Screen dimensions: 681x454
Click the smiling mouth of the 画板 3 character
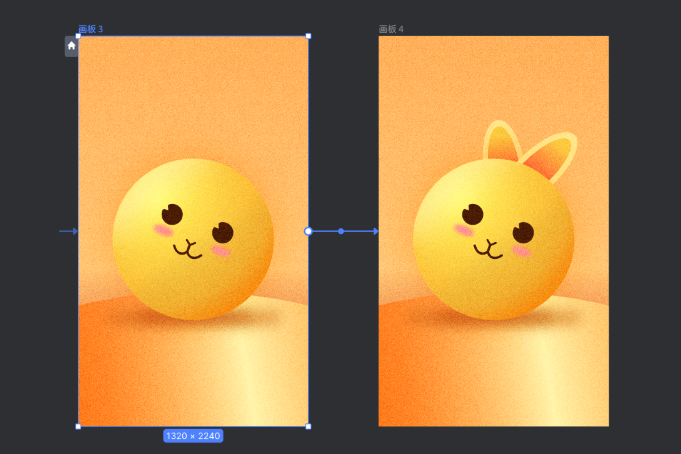(x=187, y=248)
